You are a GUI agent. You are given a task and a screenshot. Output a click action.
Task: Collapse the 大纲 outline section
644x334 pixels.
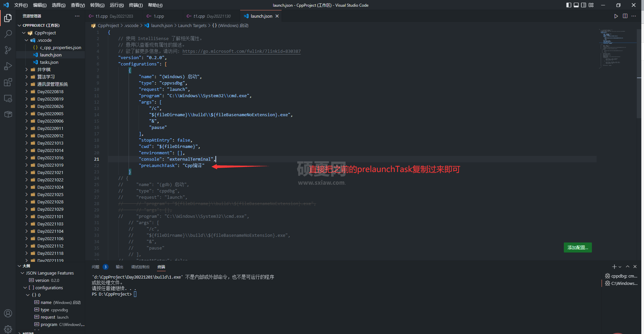point(19,266)
